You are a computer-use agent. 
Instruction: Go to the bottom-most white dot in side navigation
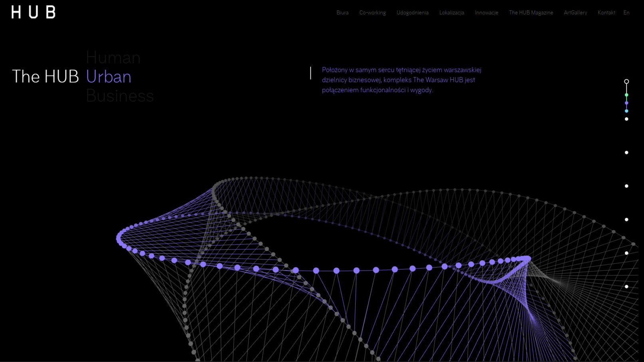pos(626,287)
